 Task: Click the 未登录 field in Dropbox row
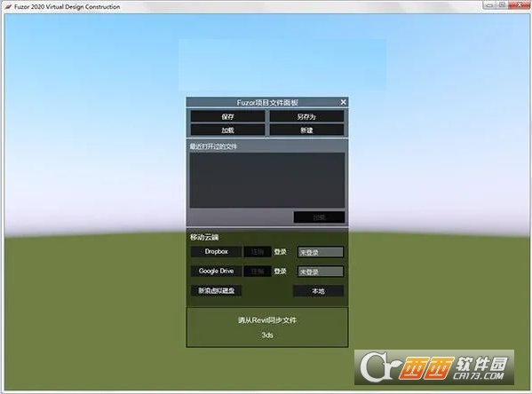tap(321, 252)
